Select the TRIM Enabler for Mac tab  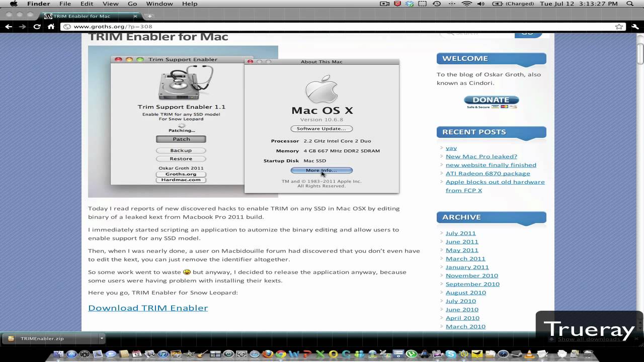(91, 16)
